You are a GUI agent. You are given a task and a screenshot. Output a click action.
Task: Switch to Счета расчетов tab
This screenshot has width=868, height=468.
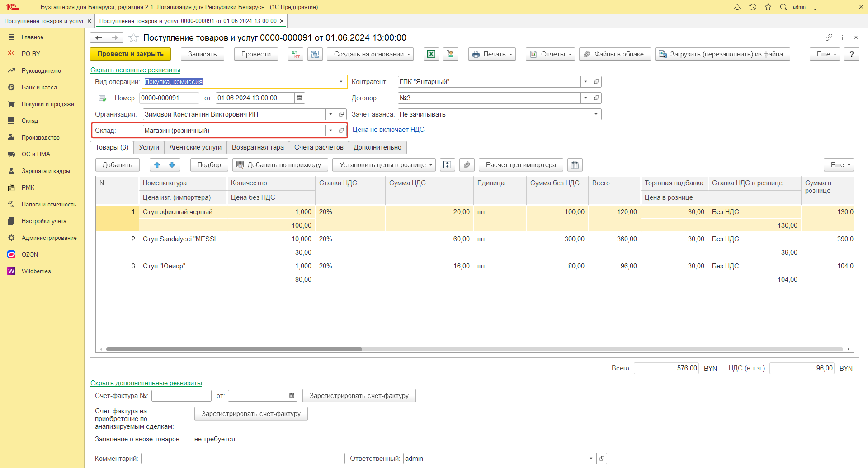[319, 147]
